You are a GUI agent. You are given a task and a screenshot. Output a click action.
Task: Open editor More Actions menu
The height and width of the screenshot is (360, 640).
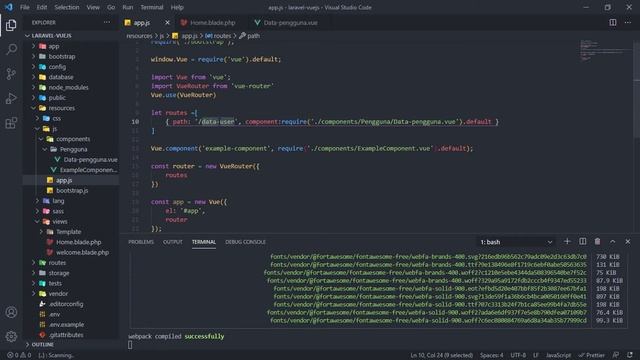[x=628, y=22]
